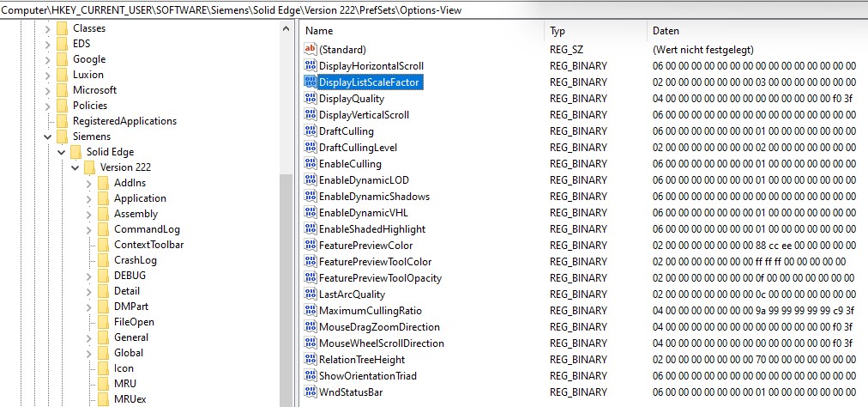This screenshot has height=407, width=868.
Task: Click the binary icon of DisplayHorizontalScroll
Action: click(x=310, y=66)
